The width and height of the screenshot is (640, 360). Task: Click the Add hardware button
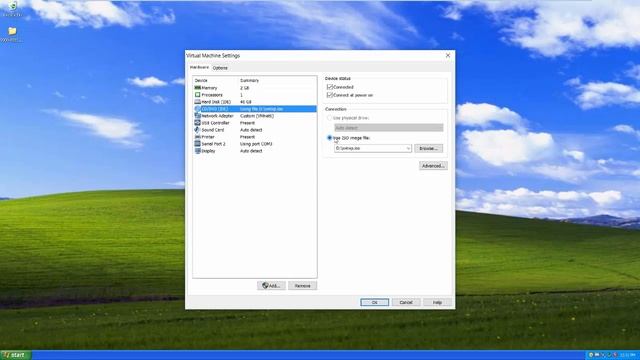point(271,286)
